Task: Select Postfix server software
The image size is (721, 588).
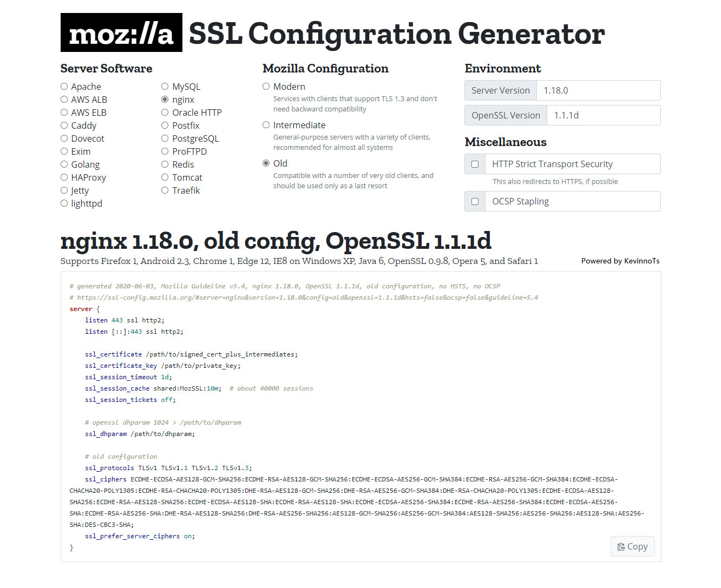Action: coord(165,125)
